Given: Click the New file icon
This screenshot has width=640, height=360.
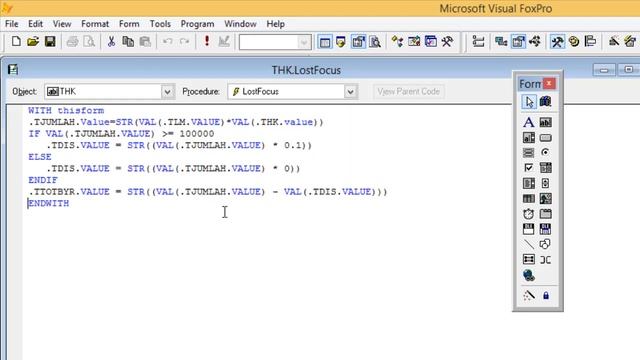Looking at the screenshot, I should pos(16,41).
